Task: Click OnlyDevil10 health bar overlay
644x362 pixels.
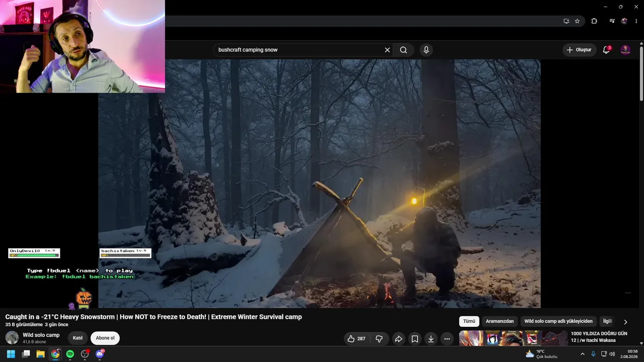Action: point(34,253)
